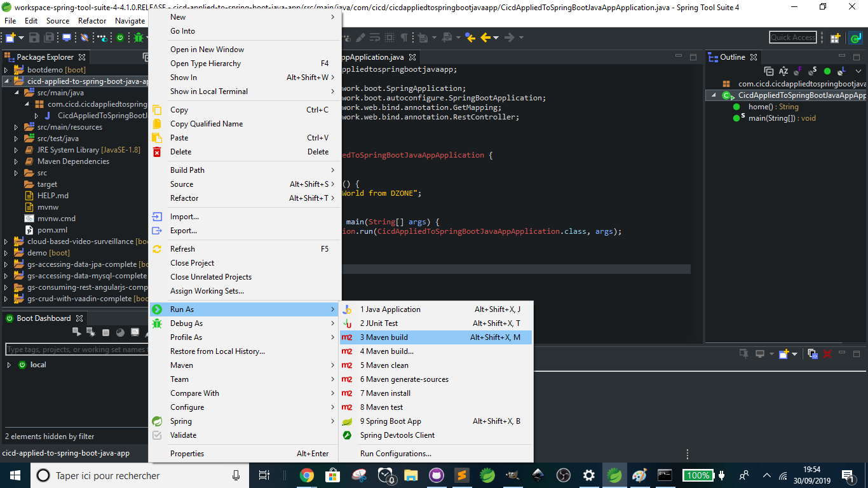868x488 pixels.
Task: Click the back navigation yellow arrow
Action: [486, 37]
